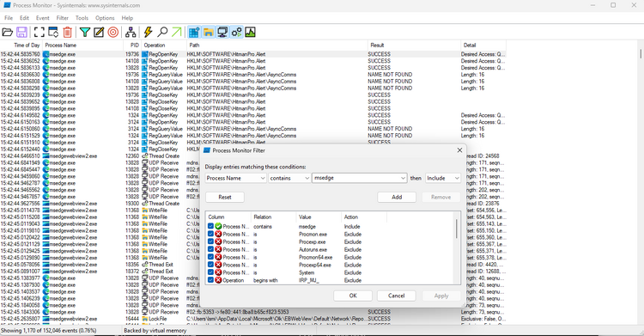The width and height of the screenshot is (644, 336).
Task: Uncheck the Procmon.exe Exclude filter checkbox
Action: (x=210, y=234)
